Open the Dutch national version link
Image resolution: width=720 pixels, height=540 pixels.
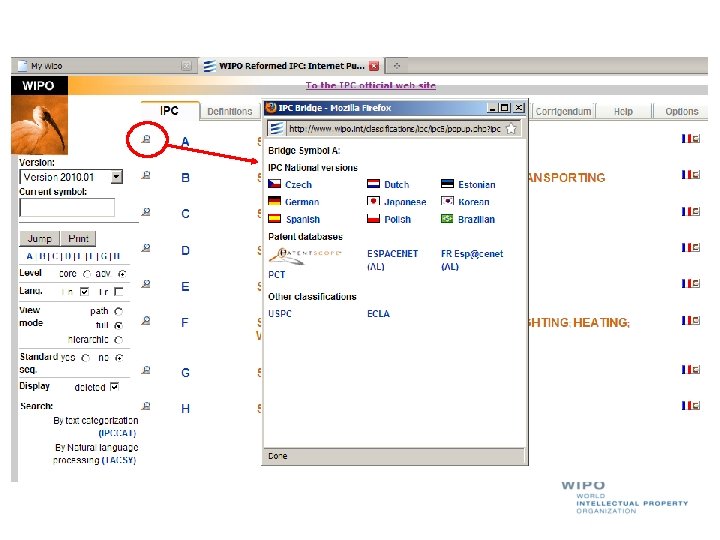pos(397,185)
